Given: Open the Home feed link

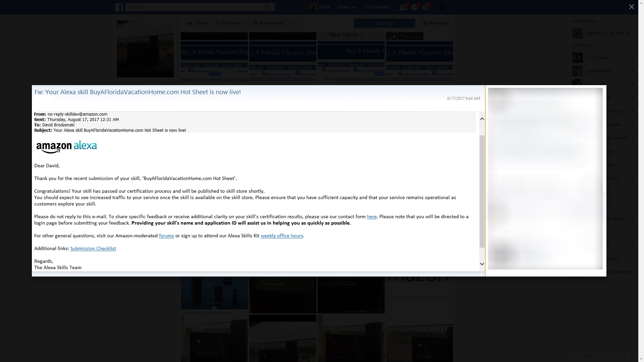Looking at the screenshot, I should (x=343, y=7).
